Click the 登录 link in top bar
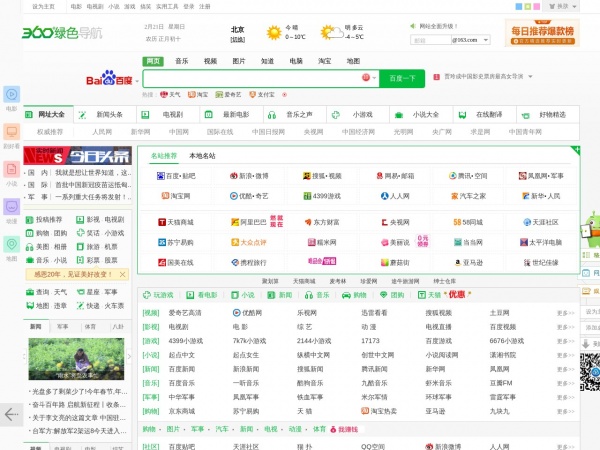 click(x=189, y=7)
